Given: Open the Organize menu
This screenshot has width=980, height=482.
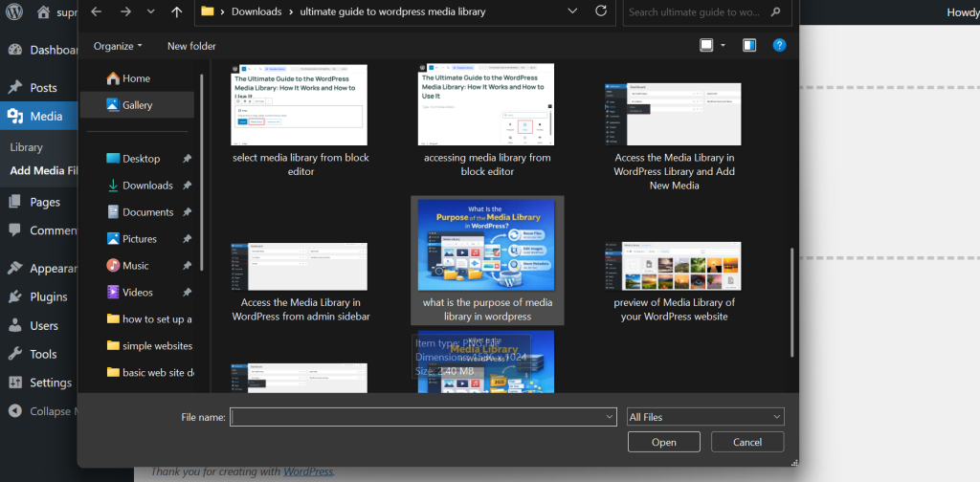Looking at the screenshot, I should (x=118, y=46).
